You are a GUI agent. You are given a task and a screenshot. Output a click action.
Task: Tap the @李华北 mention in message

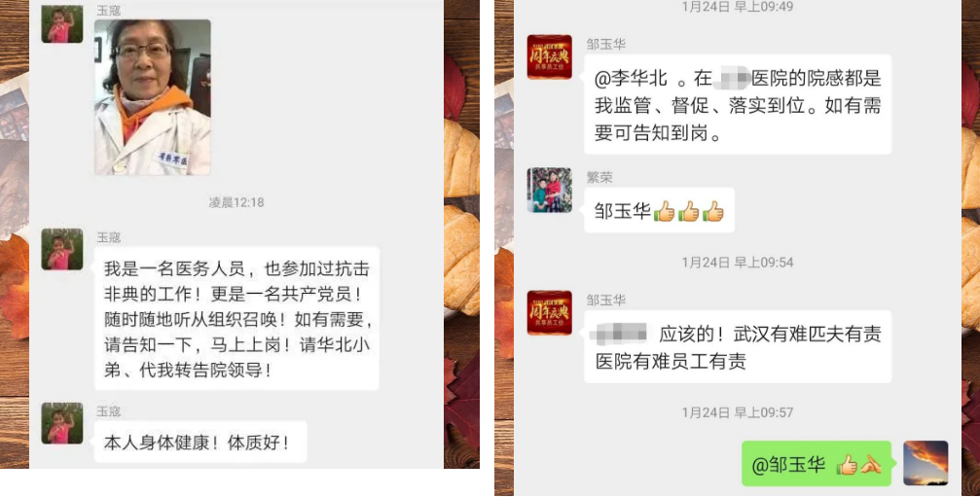pyautogui.click(x=632, y=79)
